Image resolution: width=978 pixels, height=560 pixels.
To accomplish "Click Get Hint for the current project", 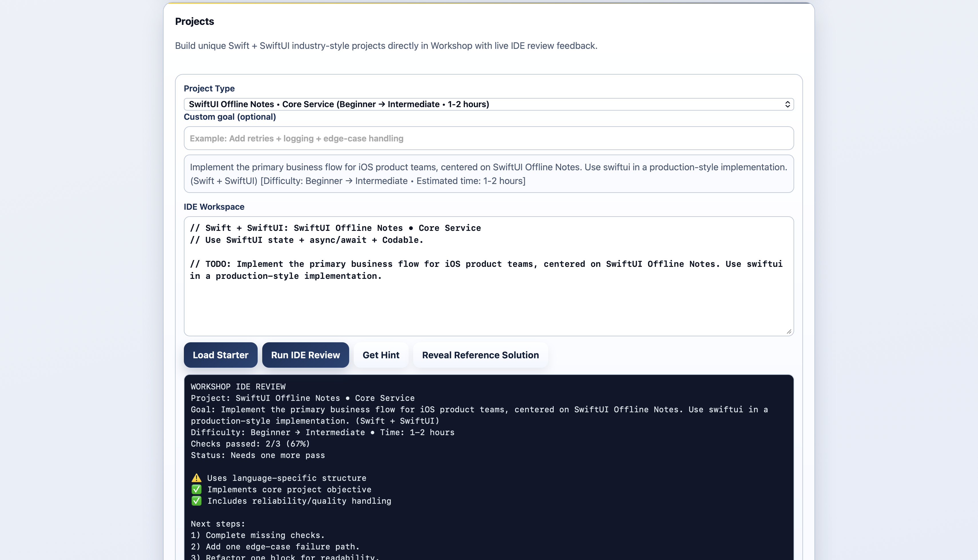I will 381,355.
